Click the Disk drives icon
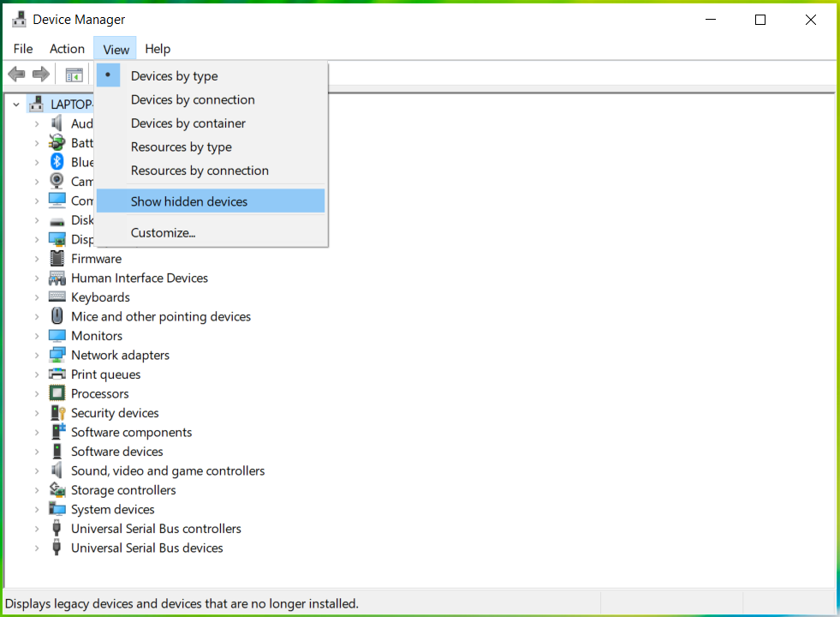 (57, 221)
